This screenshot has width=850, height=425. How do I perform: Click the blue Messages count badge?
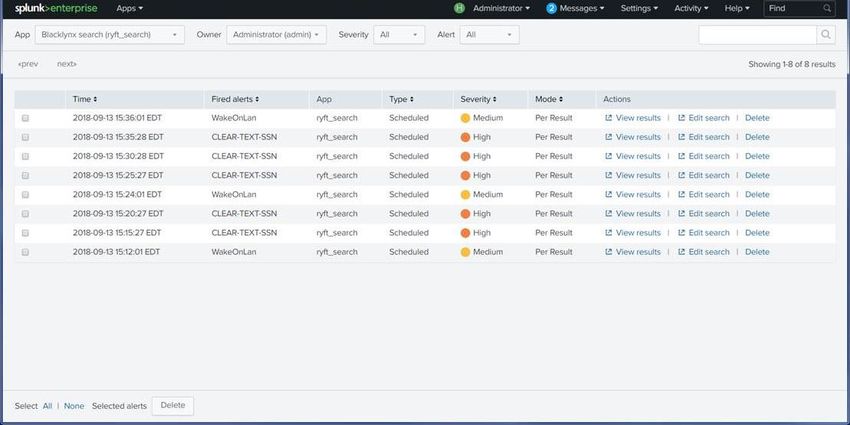click(x=551, y=8)
